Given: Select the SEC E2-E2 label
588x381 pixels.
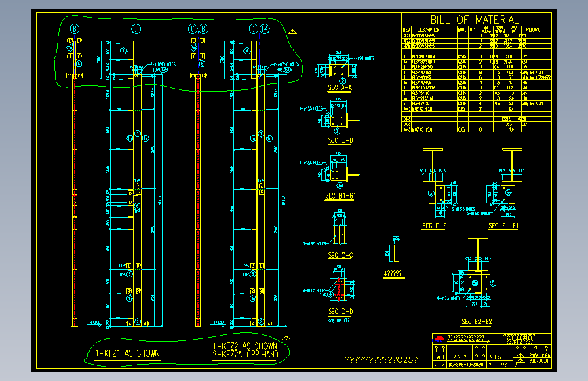Looking at the screenshot, I should click(476, 322).
